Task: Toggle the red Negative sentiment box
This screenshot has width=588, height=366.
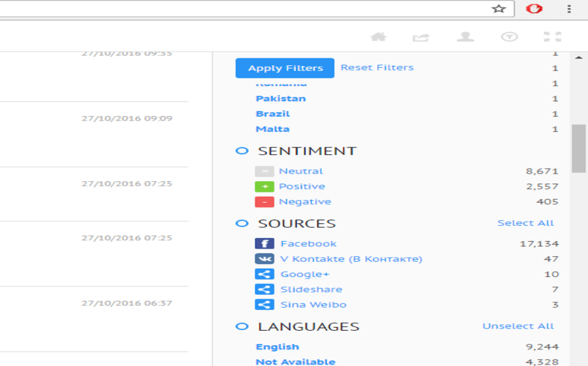Action: (x=264, y=202)
